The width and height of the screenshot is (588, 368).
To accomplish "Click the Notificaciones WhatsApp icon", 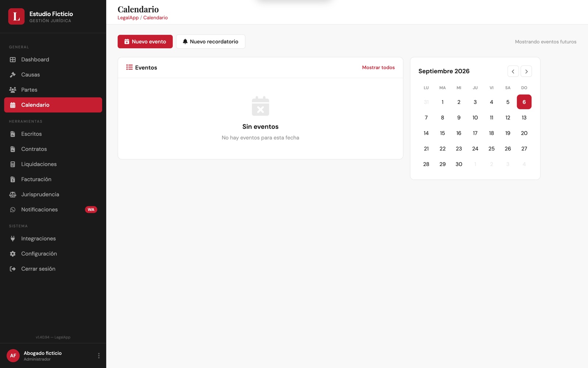I will (12, 209).
